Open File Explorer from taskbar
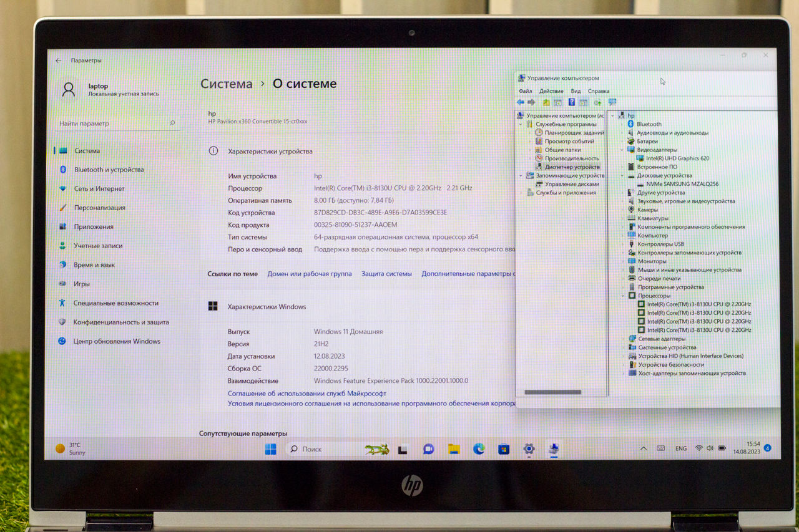The height and width of the screenshot is (532, 799). (454, 449)
